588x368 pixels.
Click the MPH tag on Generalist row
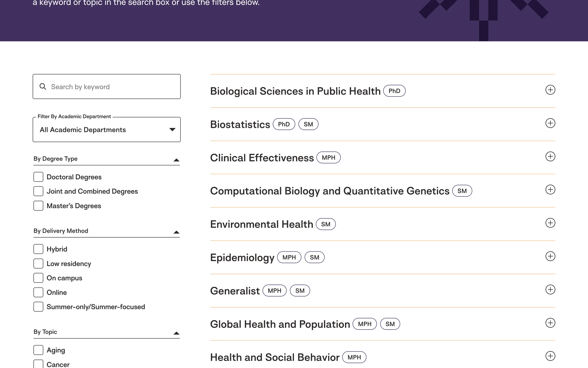275,291
